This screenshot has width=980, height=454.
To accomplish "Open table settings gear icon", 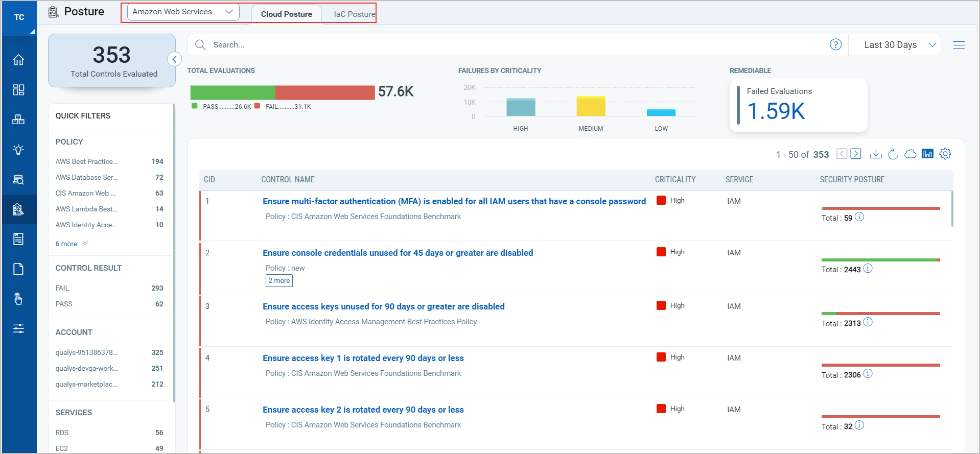I will click(945, 154).
